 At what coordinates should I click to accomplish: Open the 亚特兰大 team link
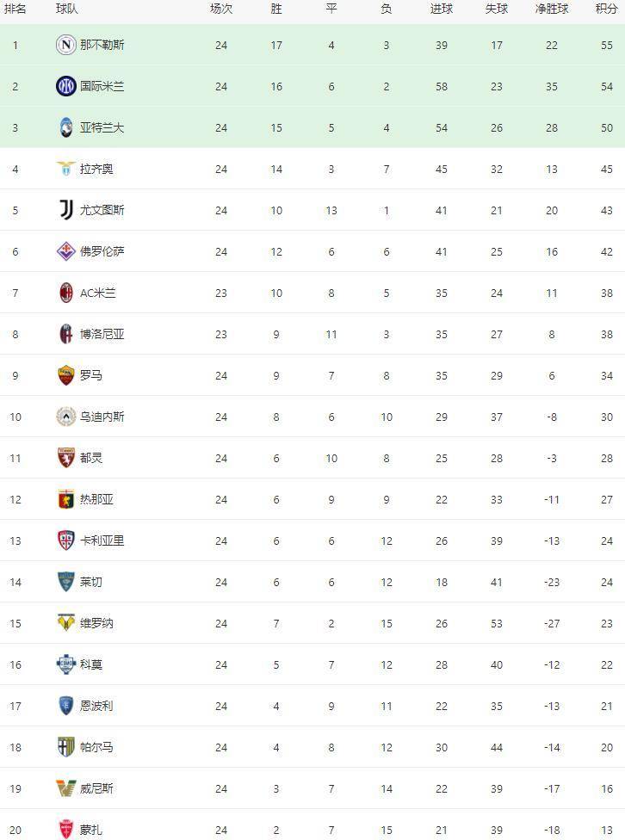(102, 127)
